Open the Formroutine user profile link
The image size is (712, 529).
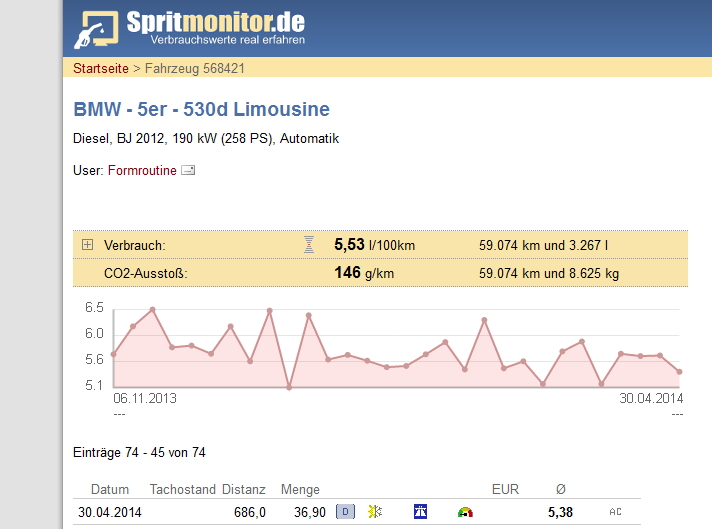pos(141,171)
